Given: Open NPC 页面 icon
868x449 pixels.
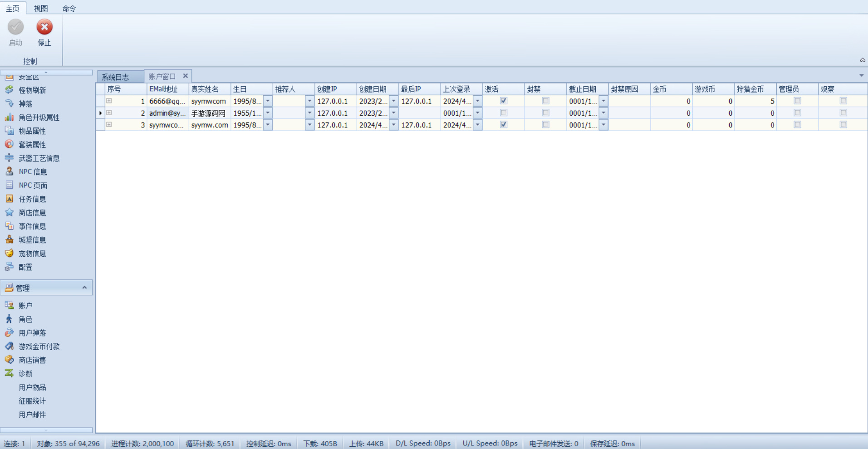Looking at the screenshot, I should [9, 185].
